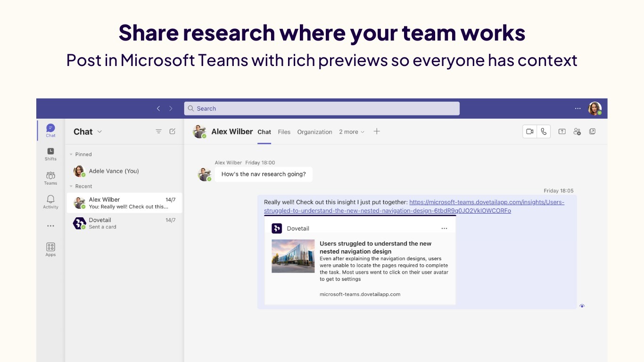Screen dimensions: 644x362
Task: Start an audio call
Action: (544, 132)
